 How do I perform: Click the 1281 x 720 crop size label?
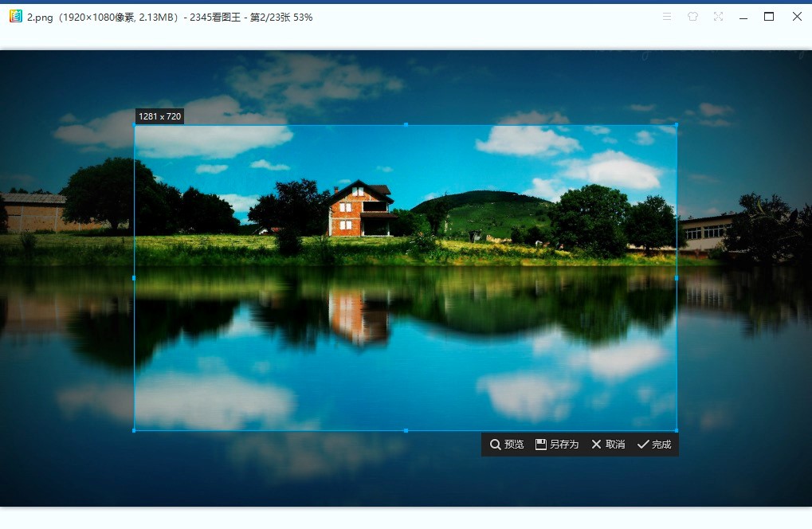click(x=159, y=116)
